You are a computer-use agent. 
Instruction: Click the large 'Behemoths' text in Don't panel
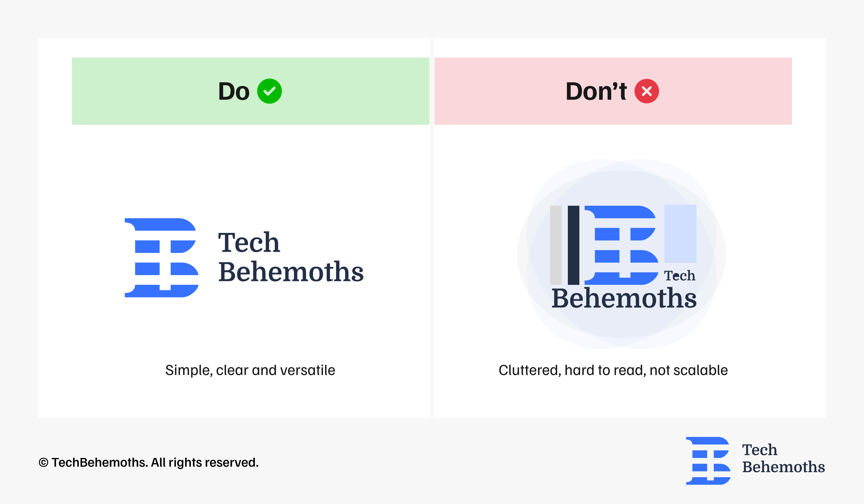624,298
